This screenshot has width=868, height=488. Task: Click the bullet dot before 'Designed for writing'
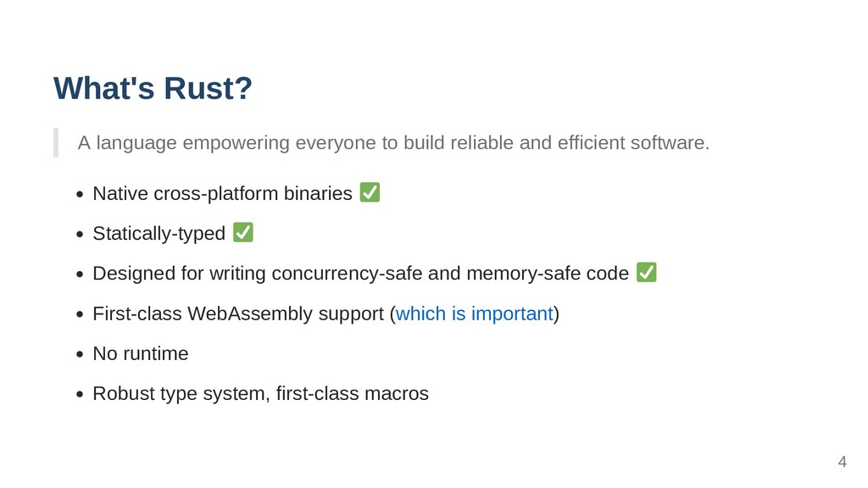coord(81,274)
